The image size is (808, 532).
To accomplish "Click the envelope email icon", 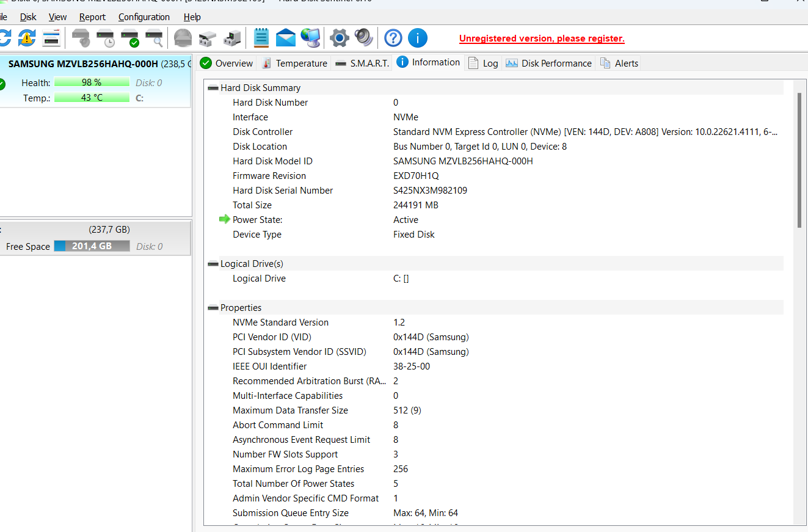I will pos(285,38).
